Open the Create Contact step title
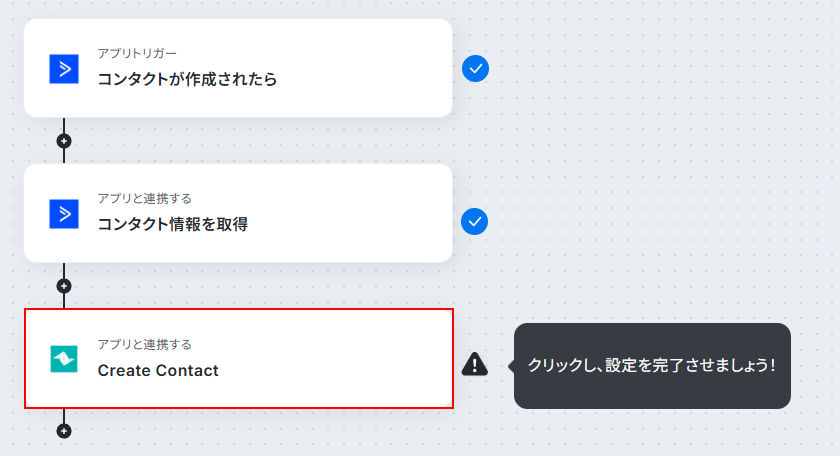 click(x=158, y=370)
